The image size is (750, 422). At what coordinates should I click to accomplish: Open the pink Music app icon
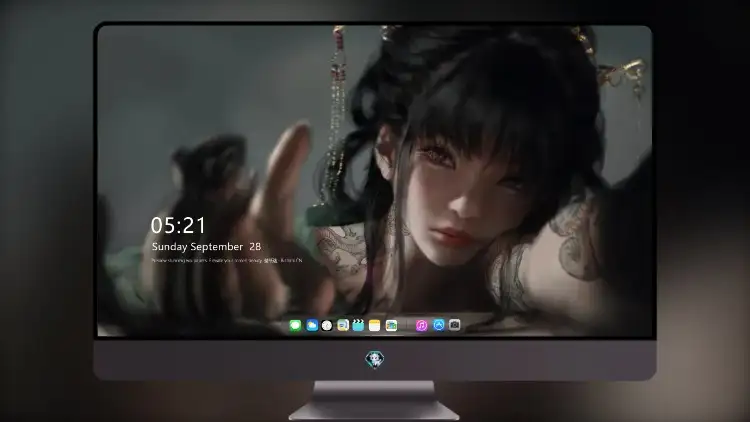(x=421, y=325)
